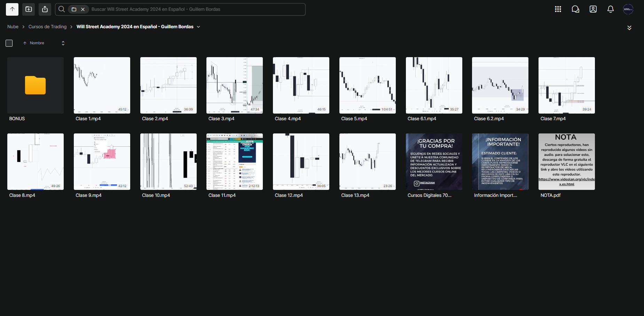Open the BONUS folder
Image resolution: width=644 pixels, height=316 pixels.
click(36, 85)
